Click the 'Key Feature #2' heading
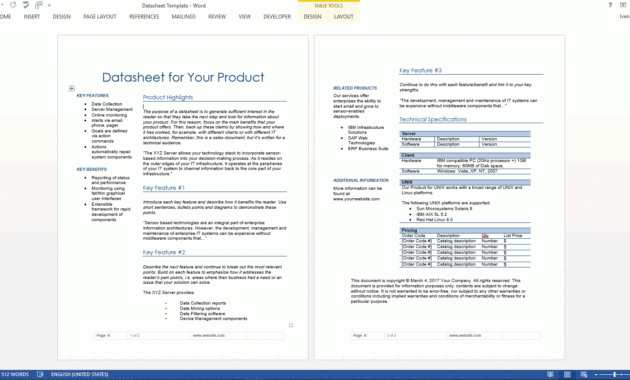Screen dimensions: 630x380 pos(164,252)
